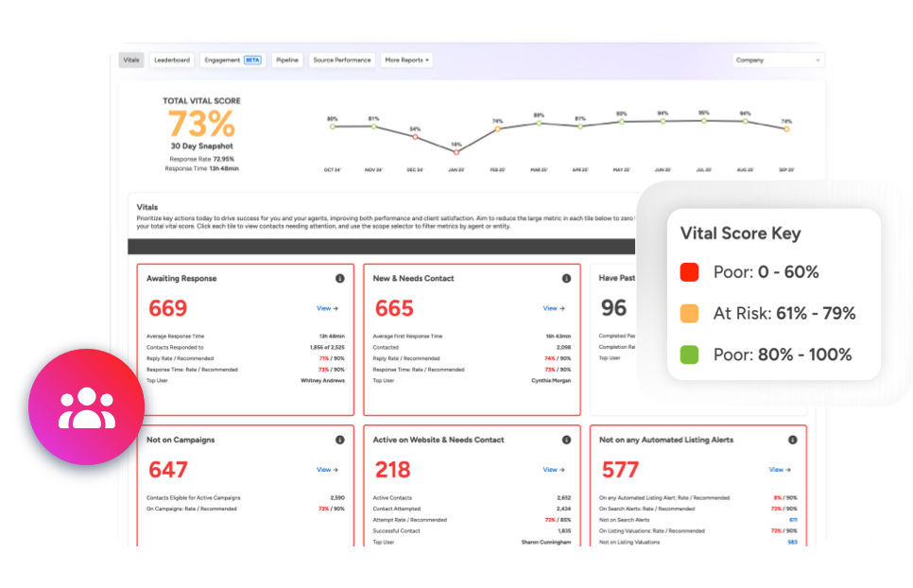Open the More Reports dropdown
The height and width of the screenshot is (588, 913).
(x=406, y=61)
